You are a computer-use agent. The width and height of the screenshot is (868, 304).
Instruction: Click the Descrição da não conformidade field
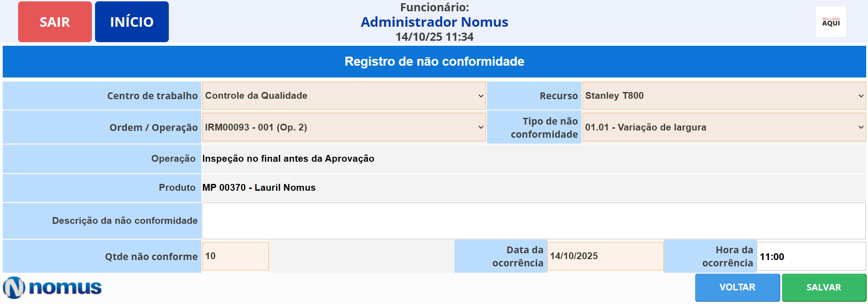point(533,221)
